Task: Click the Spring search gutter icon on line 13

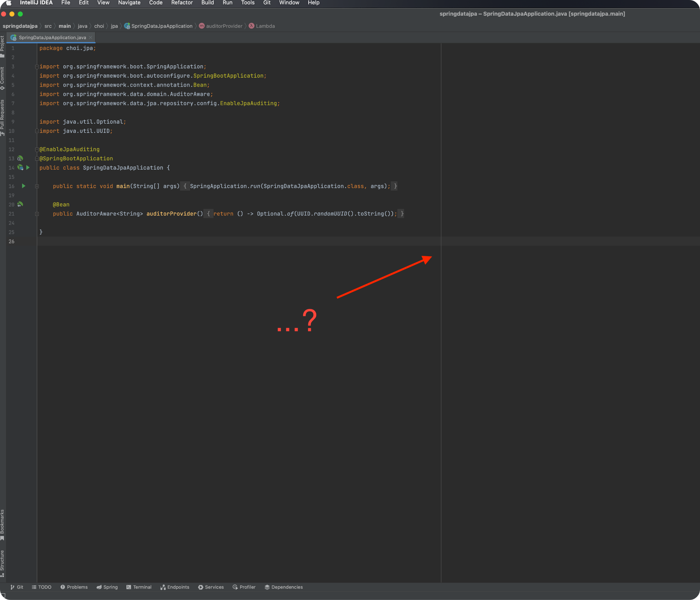Action: tap(20, 158)
